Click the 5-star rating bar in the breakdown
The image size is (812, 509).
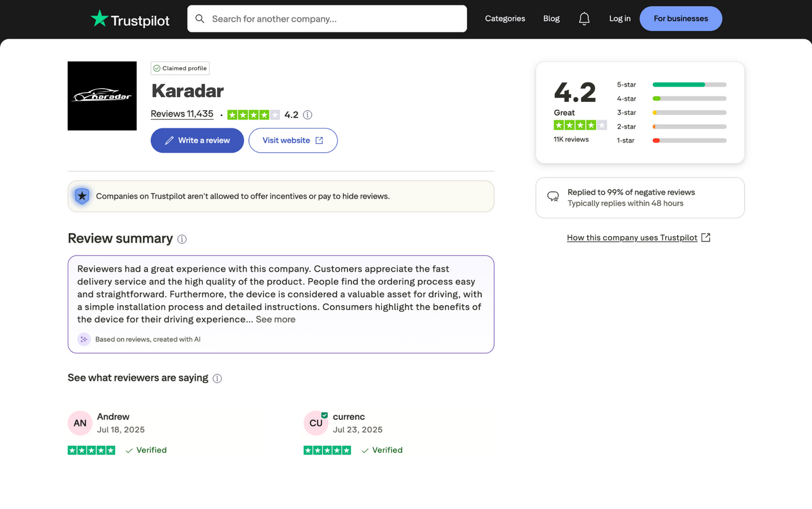point(688,84)
